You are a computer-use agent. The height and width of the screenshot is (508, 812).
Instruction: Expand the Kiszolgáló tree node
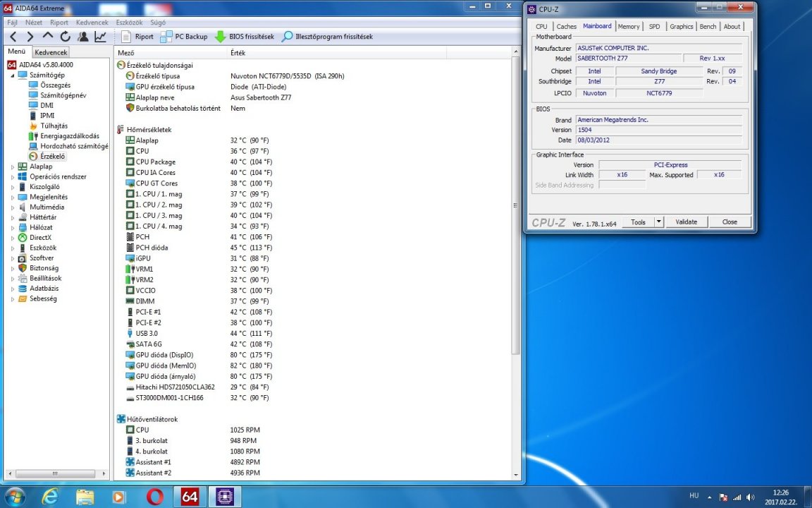13,186
